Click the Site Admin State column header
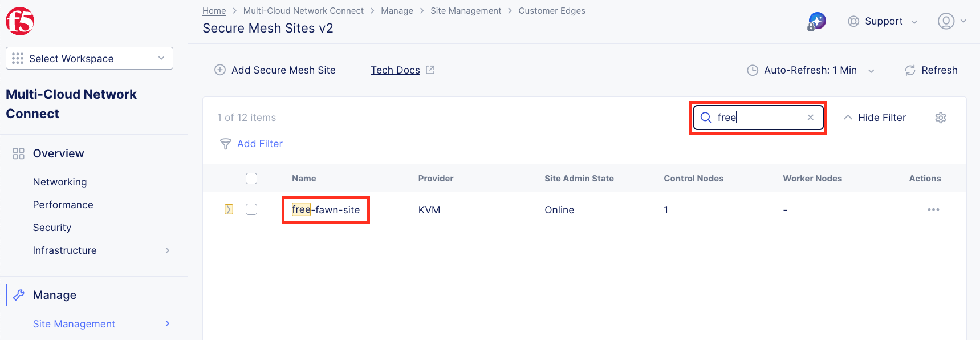The height and width of the screenshot is (340, 980). (x=579, y=179)
